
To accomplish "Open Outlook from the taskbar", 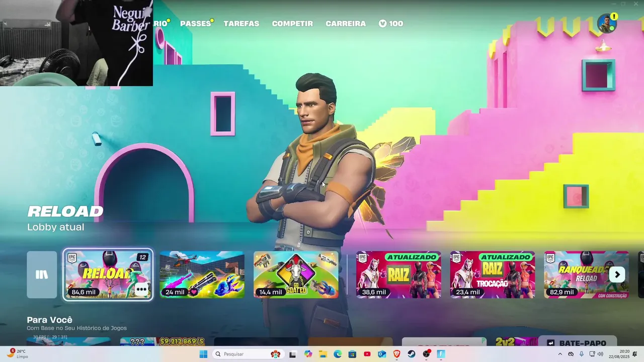I will pyautogui.click(x=382, y=354).
